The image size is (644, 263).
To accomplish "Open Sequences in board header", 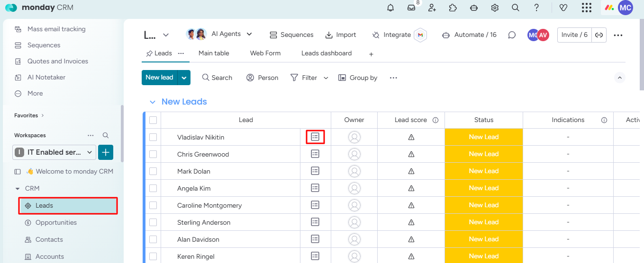I will 291,35.
